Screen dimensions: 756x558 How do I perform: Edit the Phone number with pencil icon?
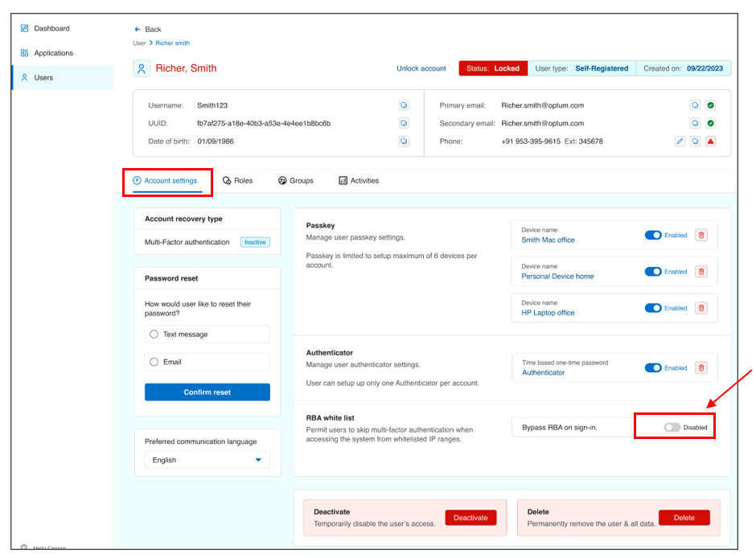[x=680, y=142]
